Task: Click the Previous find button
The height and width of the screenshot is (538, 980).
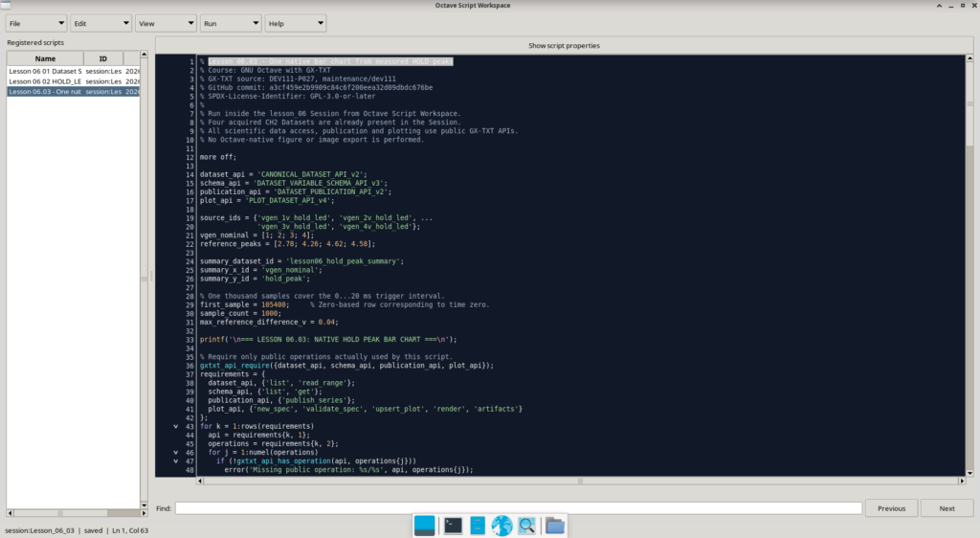Action: pos(891,508)
